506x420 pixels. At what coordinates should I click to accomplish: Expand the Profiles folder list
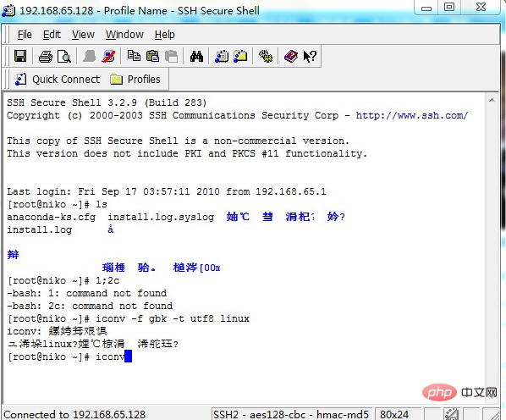[135, 80]
